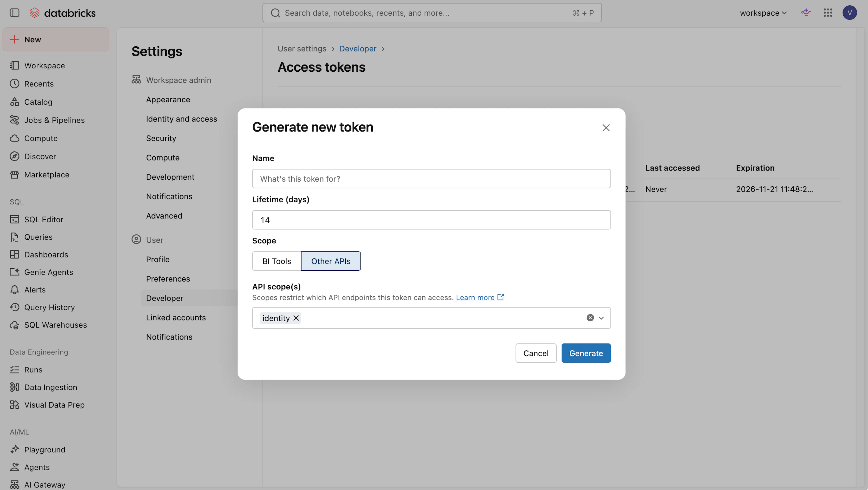
Task: Open the workspace selector dropdown
Action: 763,13
